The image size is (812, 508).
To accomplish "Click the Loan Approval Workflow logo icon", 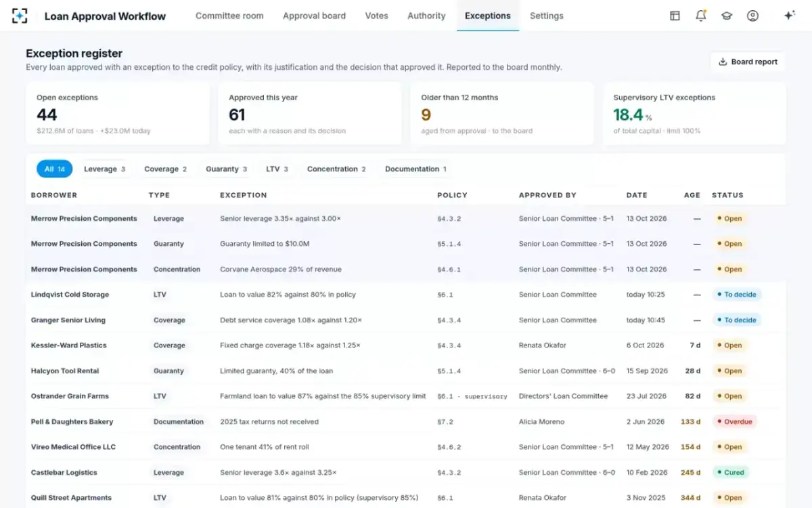I will click(20, 16).
